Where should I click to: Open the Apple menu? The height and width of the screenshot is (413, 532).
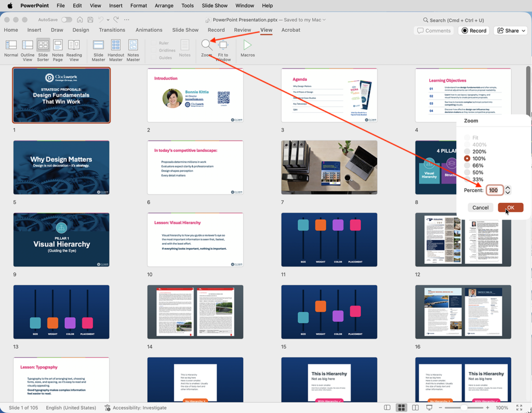pos(10,5)
